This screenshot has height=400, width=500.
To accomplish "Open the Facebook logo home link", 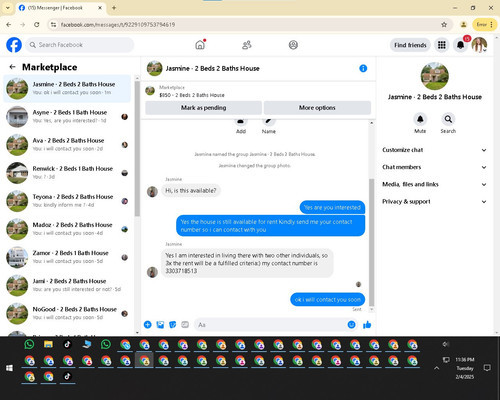I will point(14,45).
